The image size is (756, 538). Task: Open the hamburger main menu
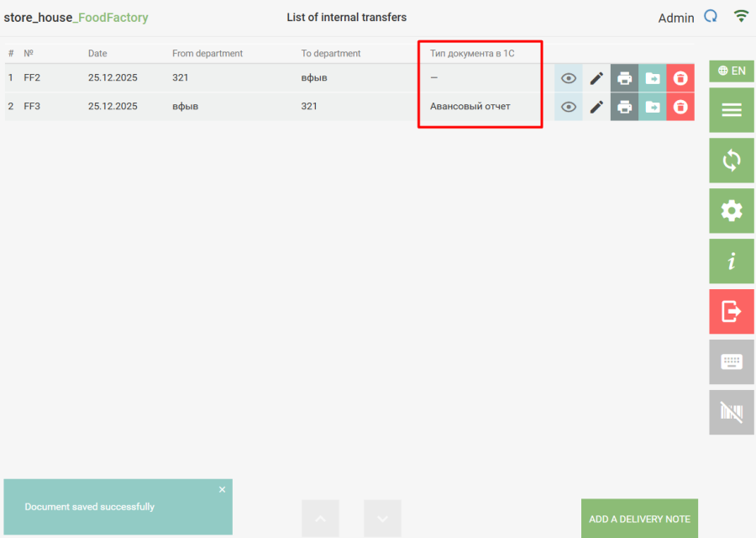[732, 110]
